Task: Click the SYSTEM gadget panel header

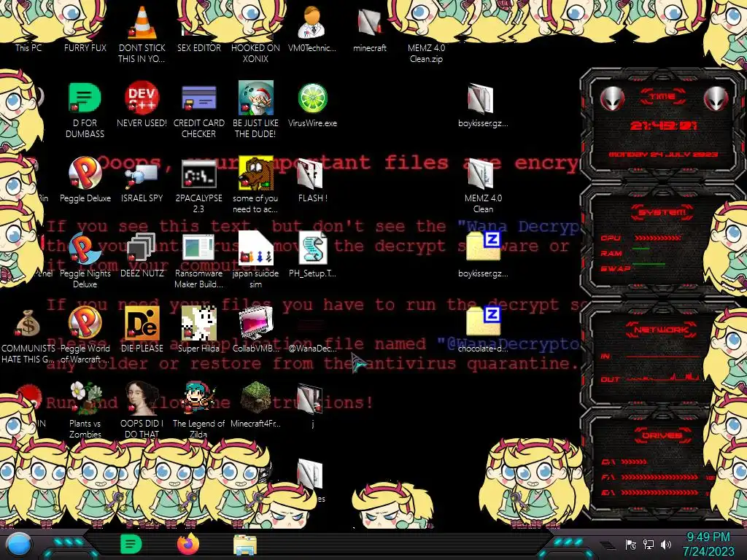Action: [x=662, y=212]
